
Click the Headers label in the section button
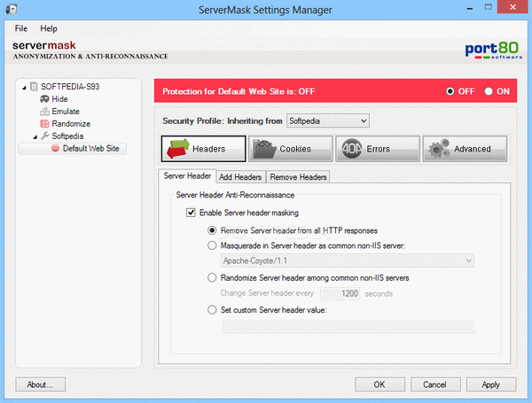[x=208, y=149]
